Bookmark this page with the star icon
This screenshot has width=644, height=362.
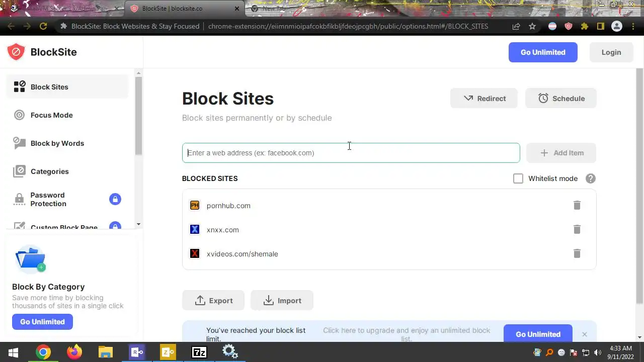[532, 26]
